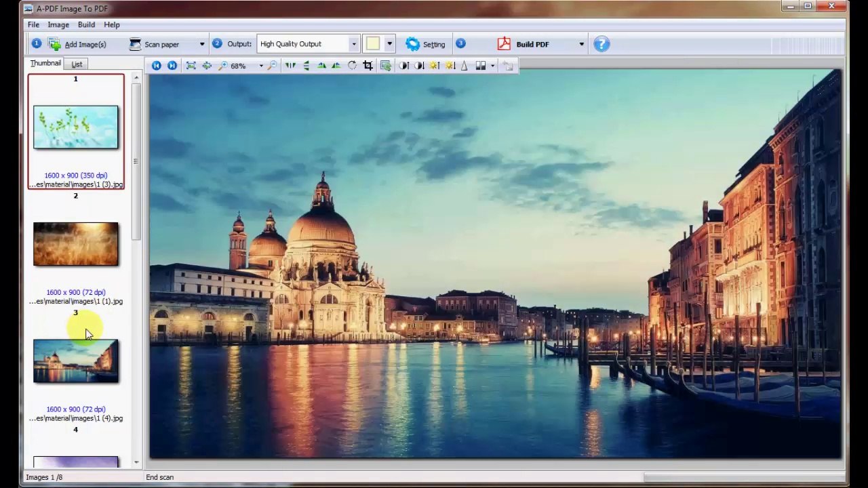Viewport: 868px width, 488px height.
Task: Fit the image to width
Action: (207, 66)
